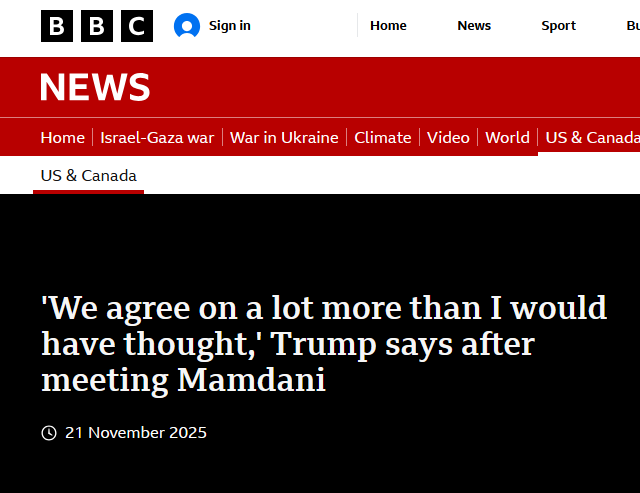
Task: Click the first B block of BBC logo
Action: 58,26
